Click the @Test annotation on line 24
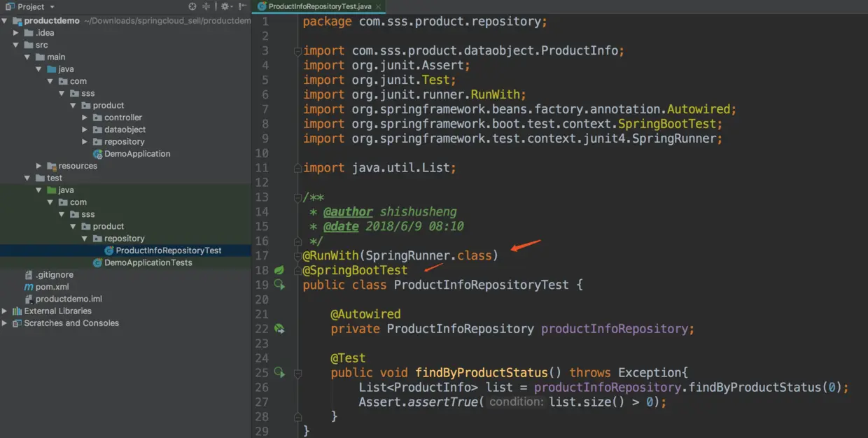The height and width of the screenshot is (438, 868). 348,358
